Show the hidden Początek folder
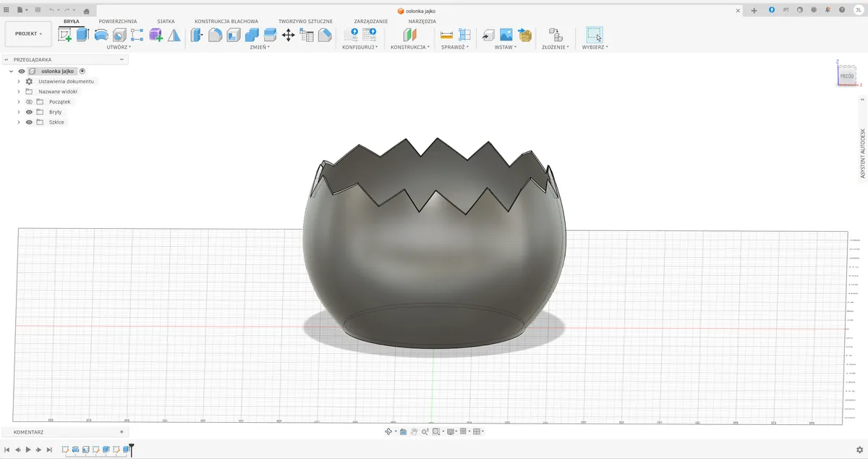This screenshot has height=459, width=868. 30,102
